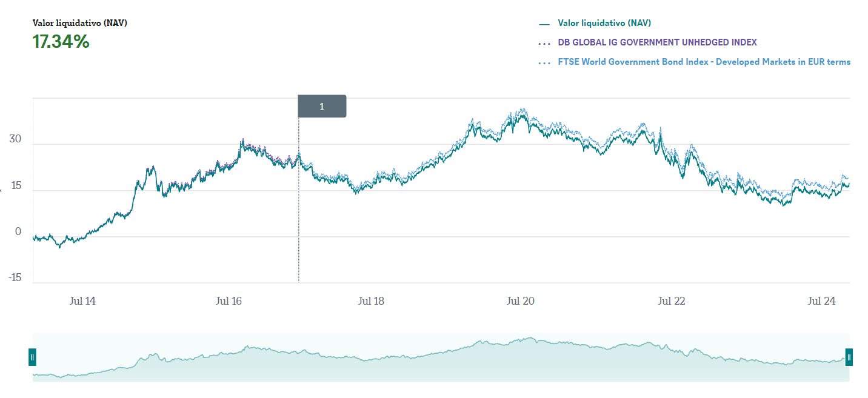Click the Jul 14 x-axis label

pyautogui.click(x=83, y=301)
